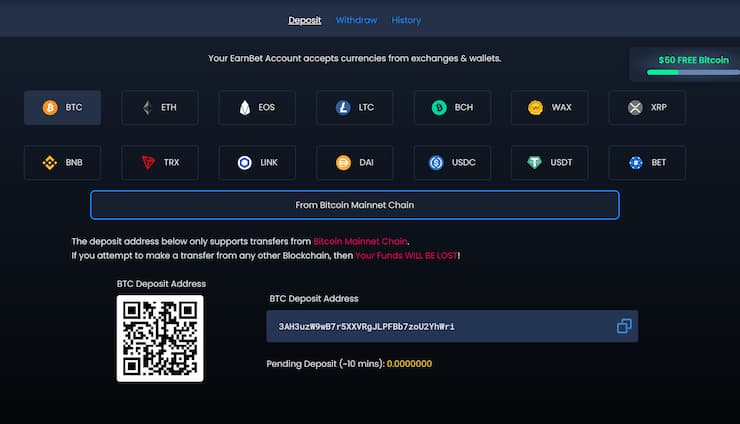The width and height of the screenshot is (740, 424).
Task: Click the BTC deposit address field
Action: tap(452, 326)
